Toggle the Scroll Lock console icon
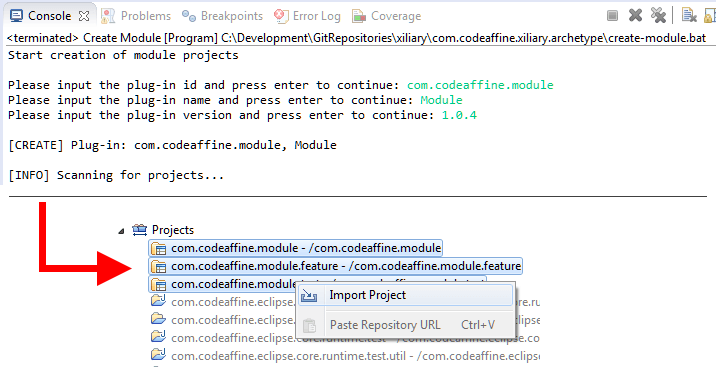This screenshot has height=368, width=716. coord(710,16)
